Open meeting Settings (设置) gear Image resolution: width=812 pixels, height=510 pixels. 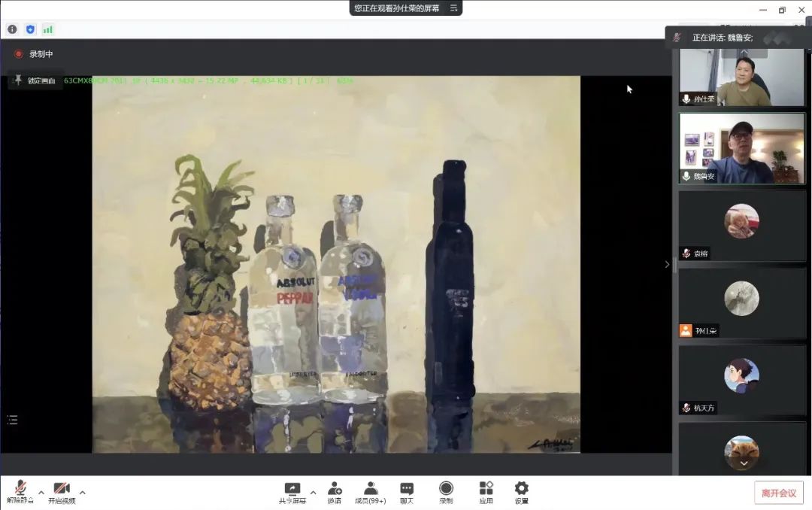pos(521,490)
